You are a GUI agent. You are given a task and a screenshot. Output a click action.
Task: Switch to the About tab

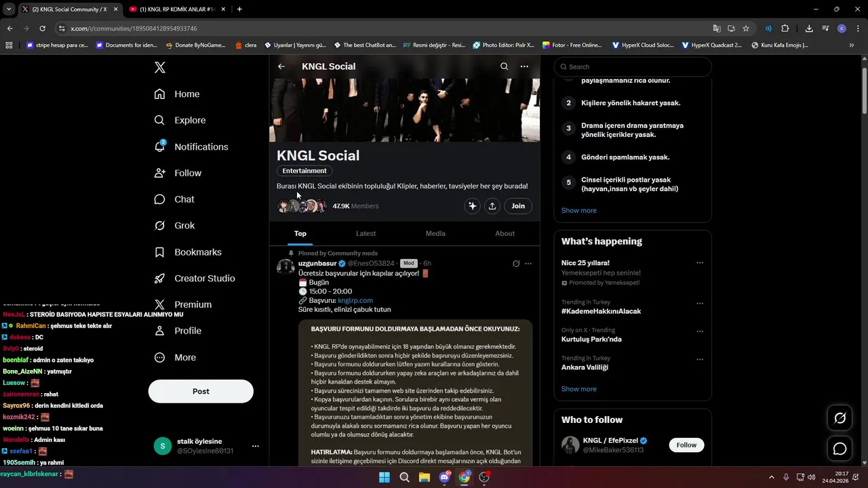click(x=505, y=233)
